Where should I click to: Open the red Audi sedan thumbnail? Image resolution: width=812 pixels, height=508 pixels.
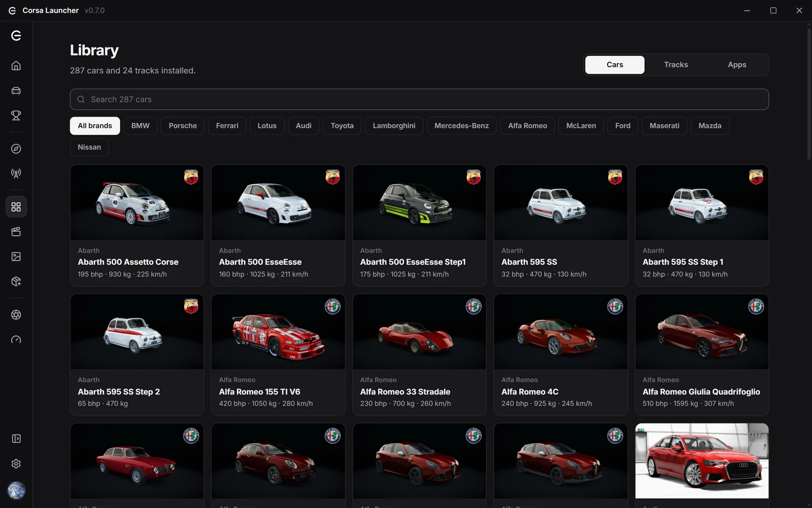(701, 461)
